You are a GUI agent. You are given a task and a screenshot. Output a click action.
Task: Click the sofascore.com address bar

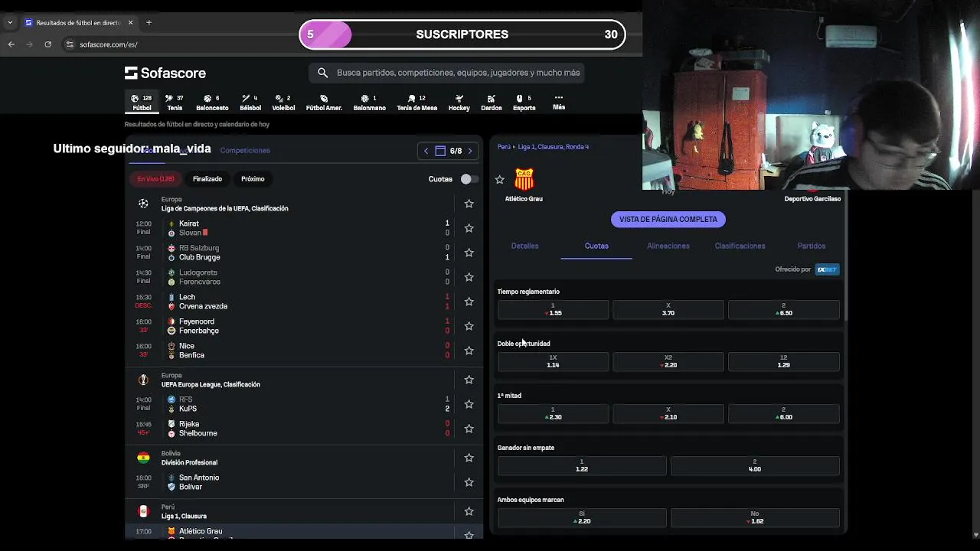pos(109,44)
